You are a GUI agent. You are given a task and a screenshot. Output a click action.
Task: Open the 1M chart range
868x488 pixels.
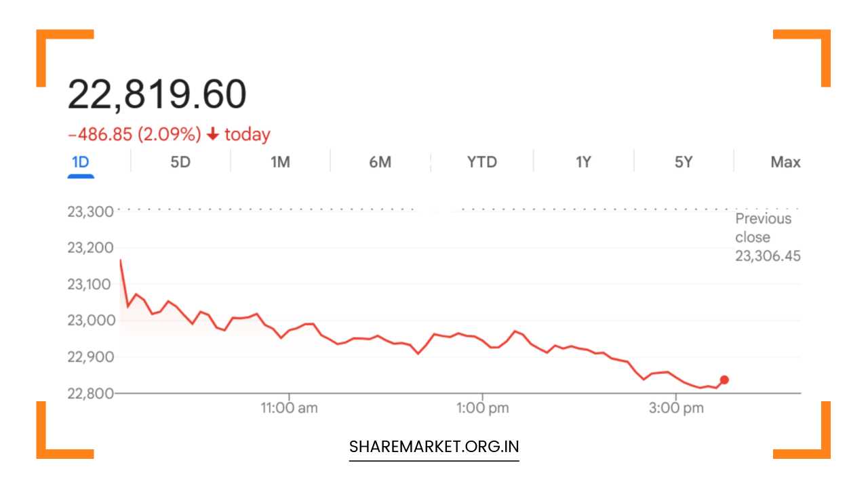[280, 163]
